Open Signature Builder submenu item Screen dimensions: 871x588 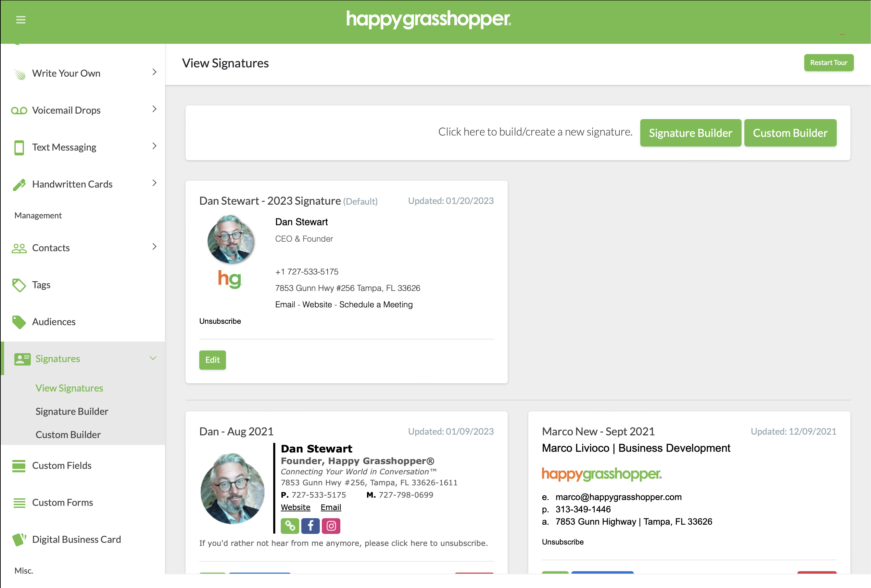(x=72, y=411)
